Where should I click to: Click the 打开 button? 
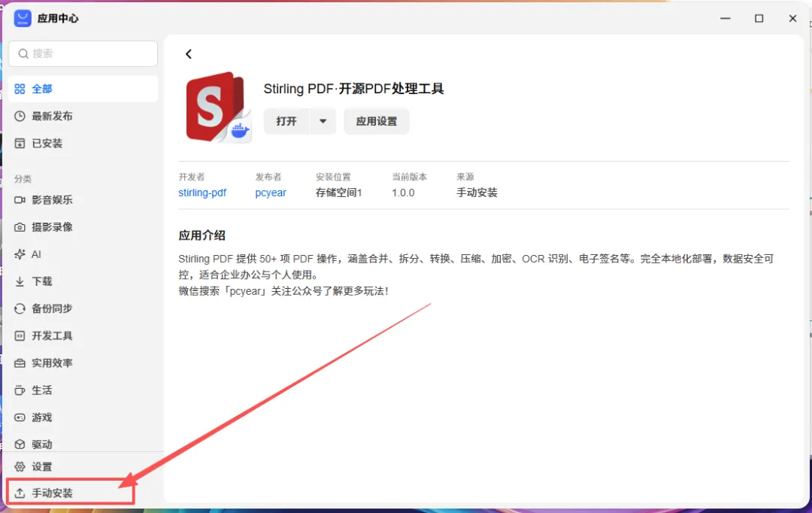(286, 121)
